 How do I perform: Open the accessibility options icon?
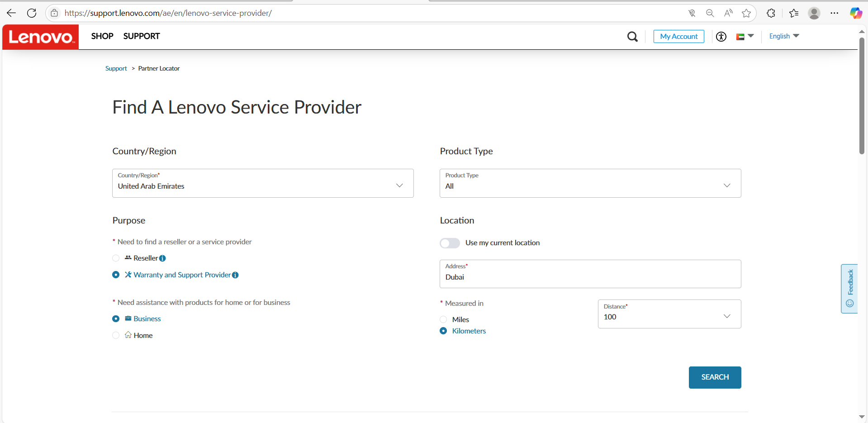[x=721, y=37]
